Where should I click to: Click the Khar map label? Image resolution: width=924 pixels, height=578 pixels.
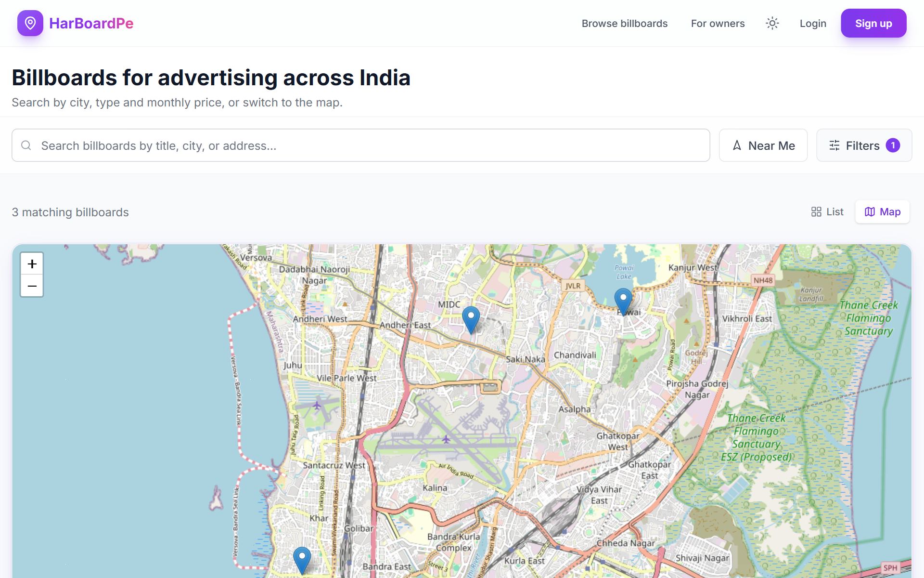tap(319, 518)
